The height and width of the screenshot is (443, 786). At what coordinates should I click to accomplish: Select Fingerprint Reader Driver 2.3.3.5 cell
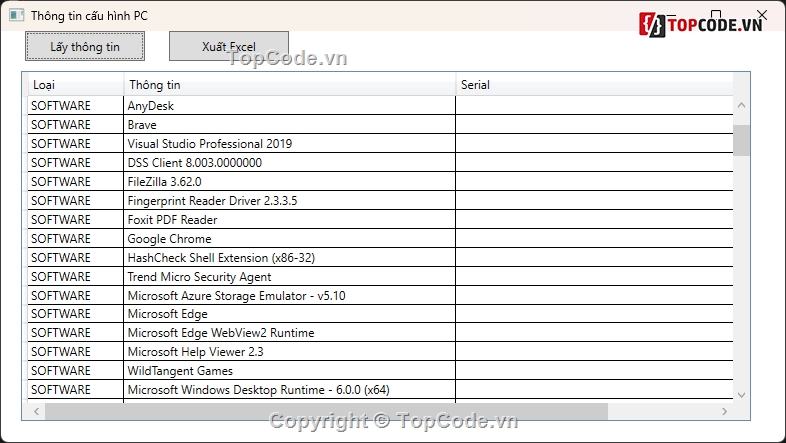point(290,201)
